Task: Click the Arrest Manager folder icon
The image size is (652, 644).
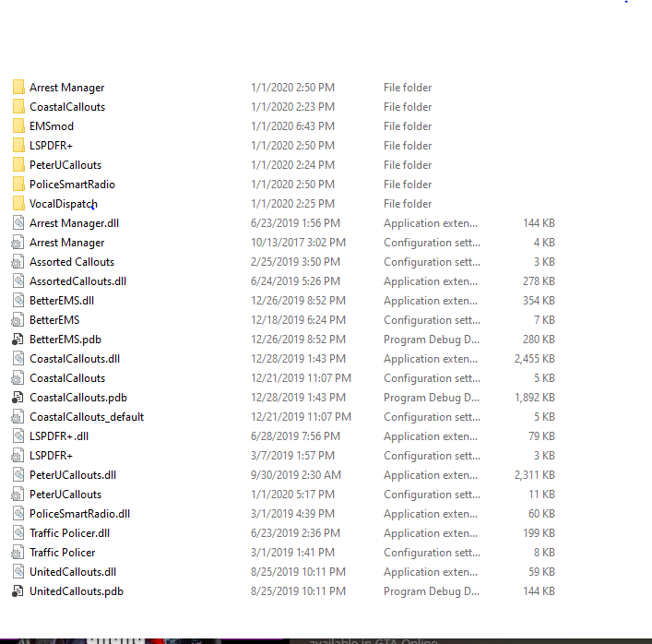Action: click(x=18, y=88)
